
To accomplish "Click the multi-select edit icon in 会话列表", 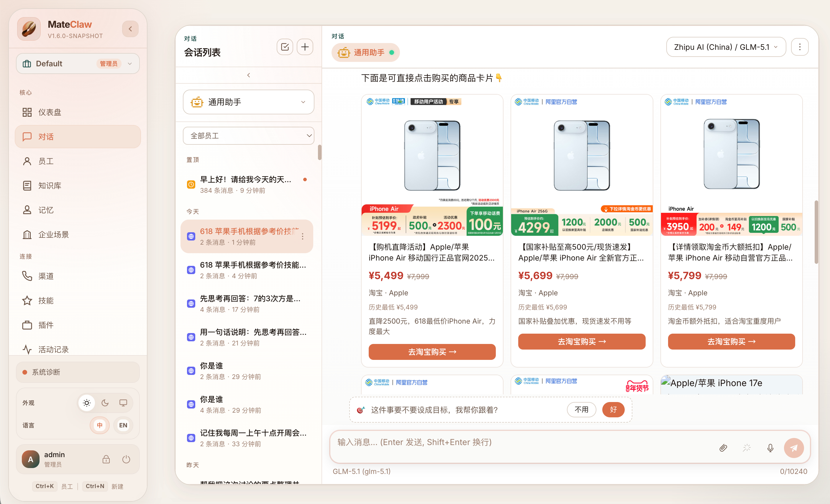I will (x=285, y=47).
